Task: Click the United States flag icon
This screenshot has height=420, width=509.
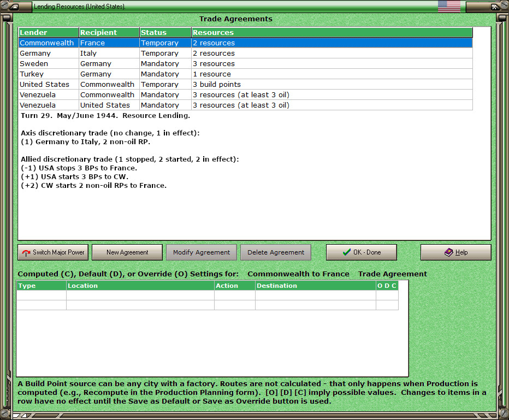Action: tap(449, 6)
